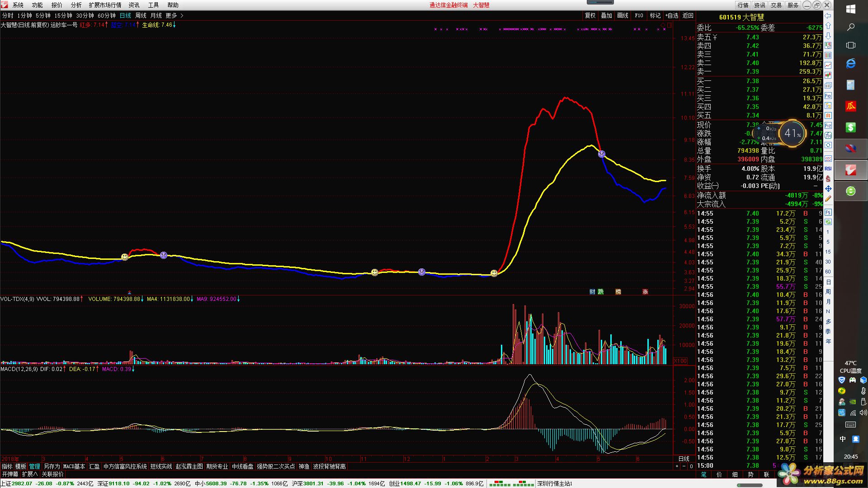868x488 pixels.
Task: Open the candlestick chart icon in side toolbar
Action: tap(828, 75)
